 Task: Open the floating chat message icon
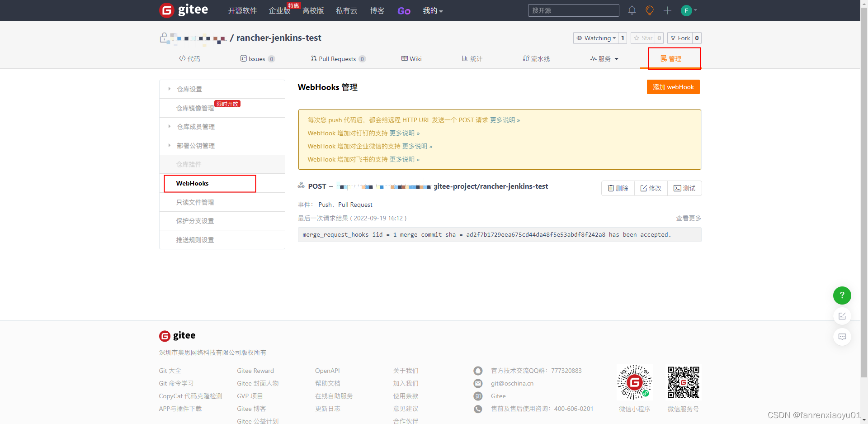(842, 337)
